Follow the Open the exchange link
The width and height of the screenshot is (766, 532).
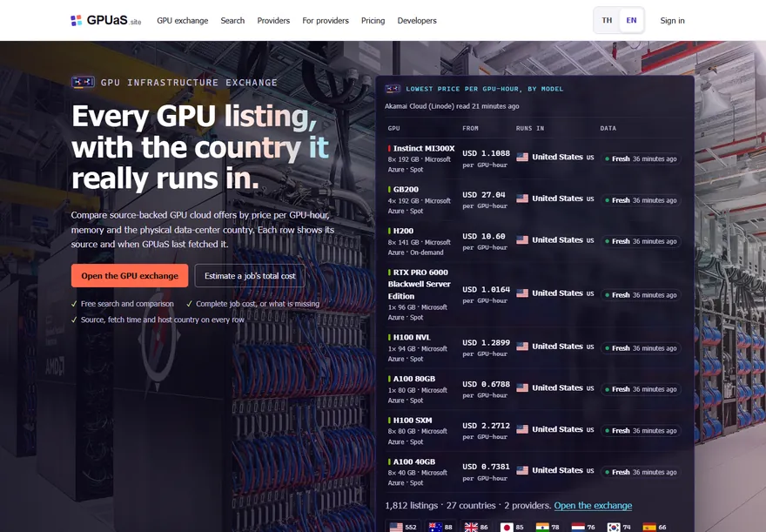[x=593, y=506]
